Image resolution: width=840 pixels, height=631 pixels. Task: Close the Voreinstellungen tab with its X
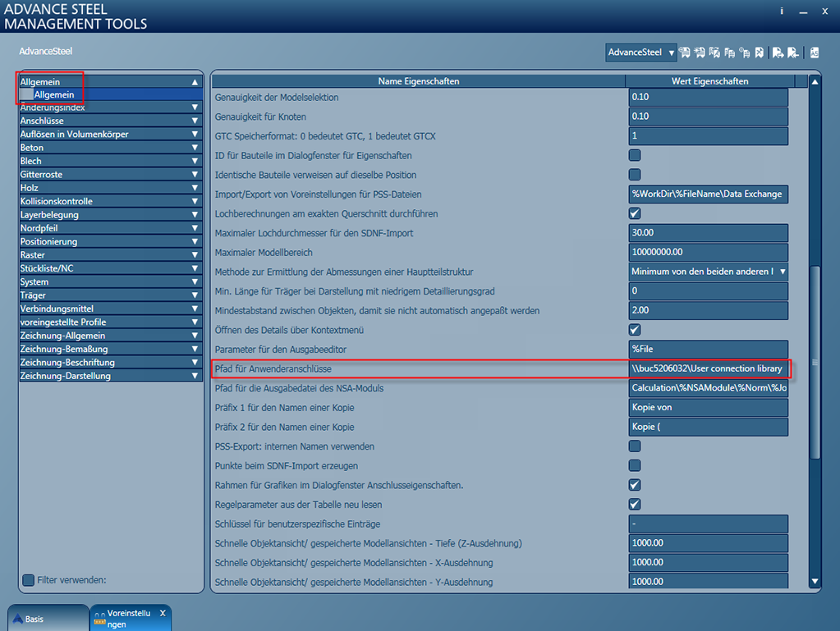[163, 613]
